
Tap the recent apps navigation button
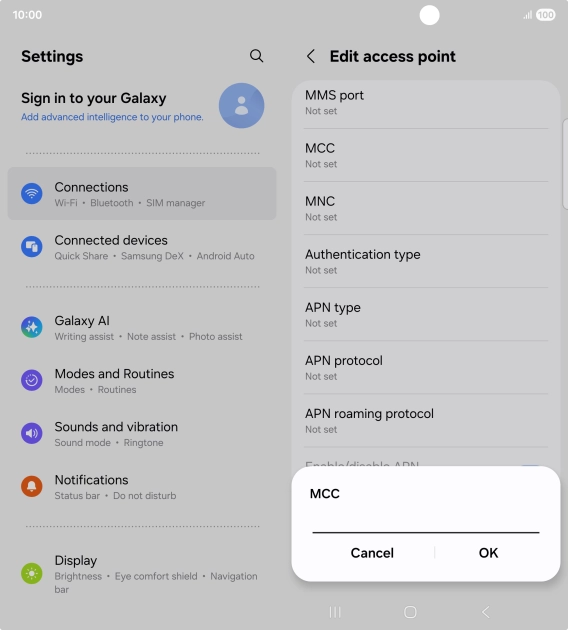click(335, 612)
